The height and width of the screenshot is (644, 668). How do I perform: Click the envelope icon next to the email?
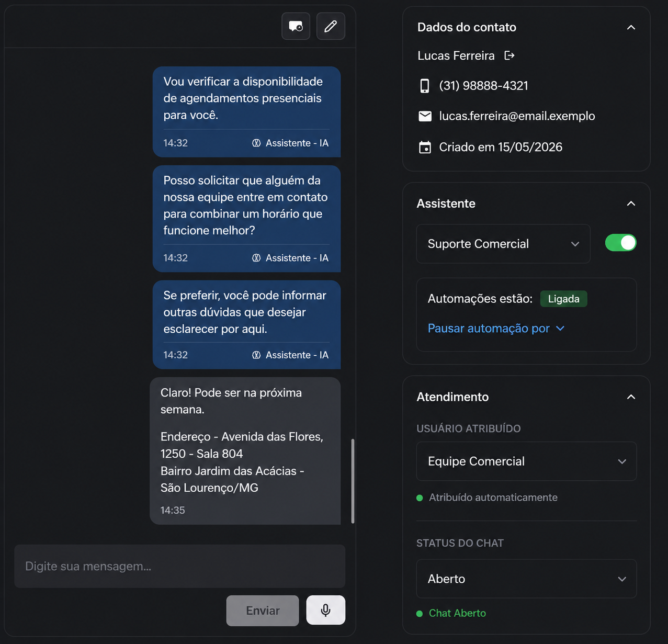click(425, 116)
